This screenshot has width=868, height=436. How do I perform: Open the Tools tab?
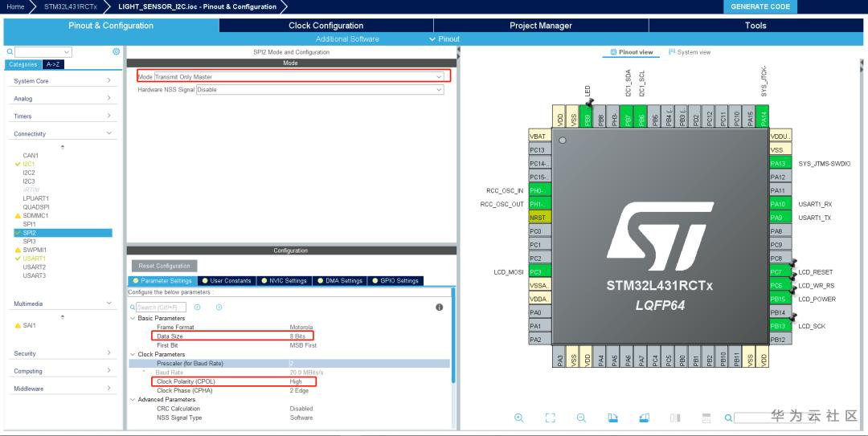[755, 26]
